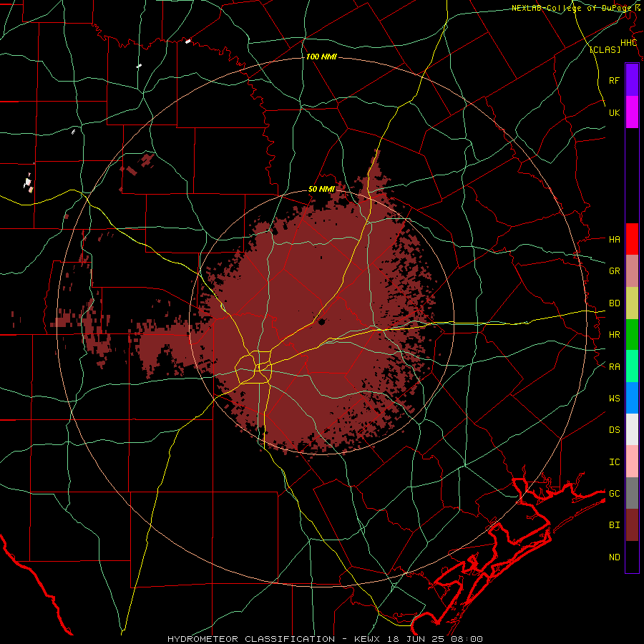Click the 100 NMI range ring label
The width and height of the screenshot is (644, 644).
321,57
